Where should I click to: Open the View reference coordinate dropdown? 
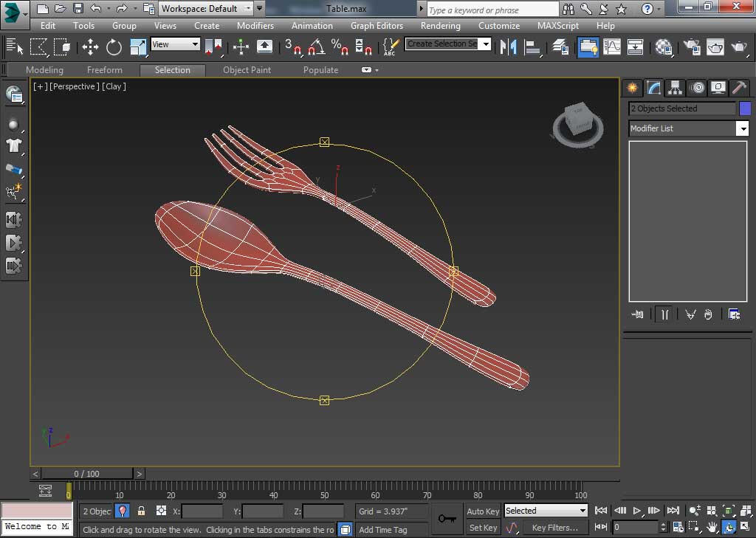(x=175, y=44)
